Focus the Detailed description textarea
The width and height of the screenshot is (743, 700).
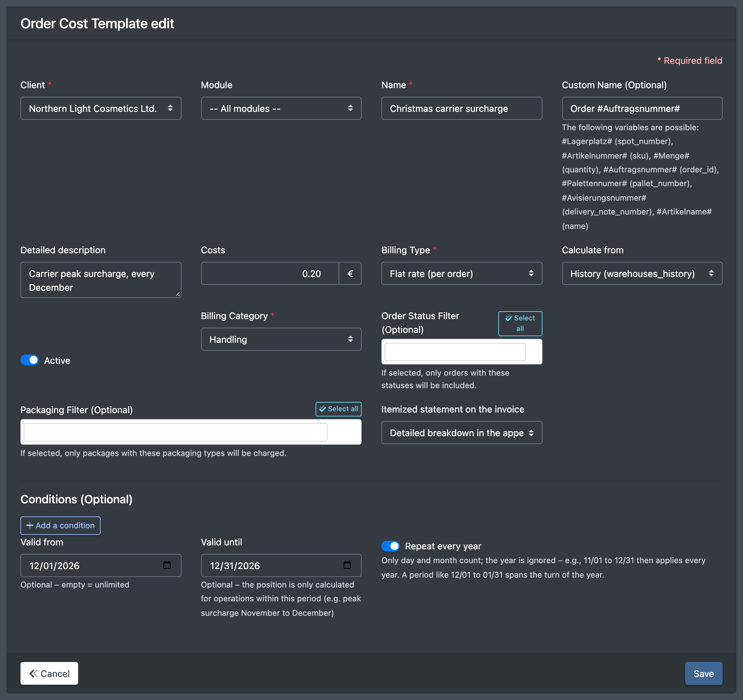pyautogui.click(x=101, y=280)
